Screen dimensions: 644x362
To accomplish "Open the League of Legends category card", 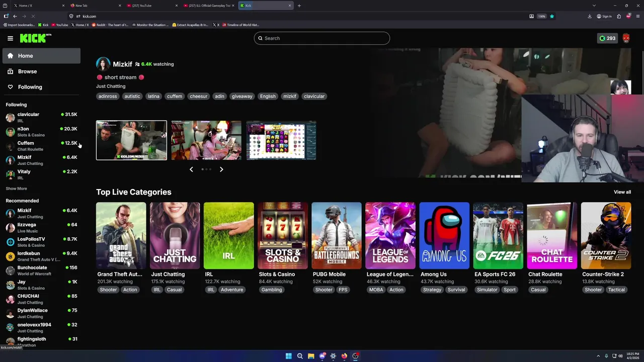I will pyautogui.click(x=390, y=235).
